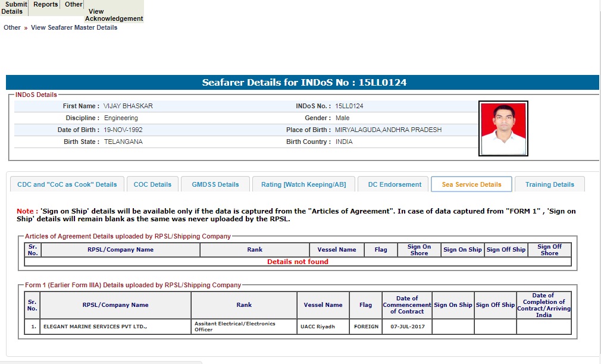
Task: Open the Other menu in top bar
Action: (74, 4)
